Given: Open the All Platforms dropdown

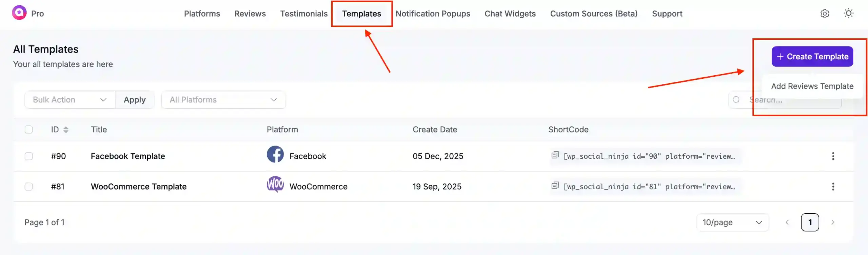Looking at the screenshot, I should [x=223, y=100].
